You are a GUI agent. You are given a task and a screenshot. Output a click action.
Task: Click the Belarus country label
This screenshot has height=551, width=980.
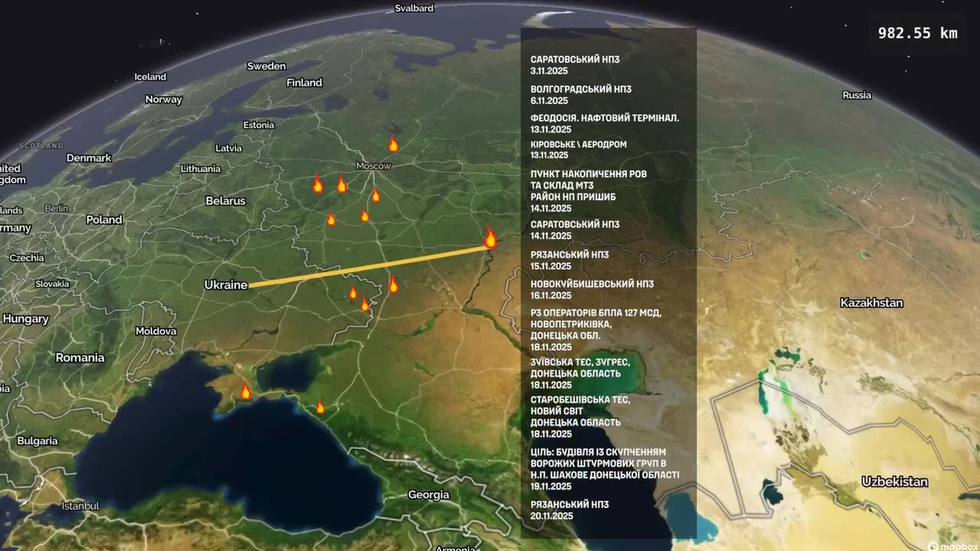[226, 201]
